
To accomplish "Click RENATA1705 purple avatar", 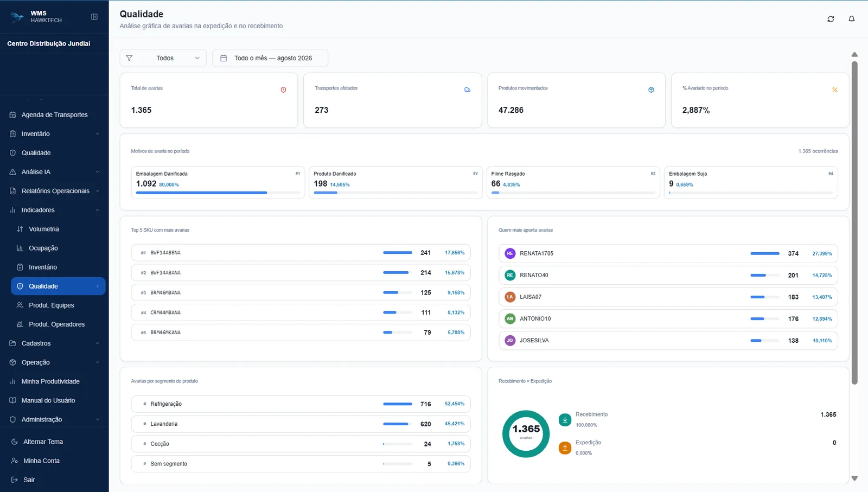I will (510, 253).
